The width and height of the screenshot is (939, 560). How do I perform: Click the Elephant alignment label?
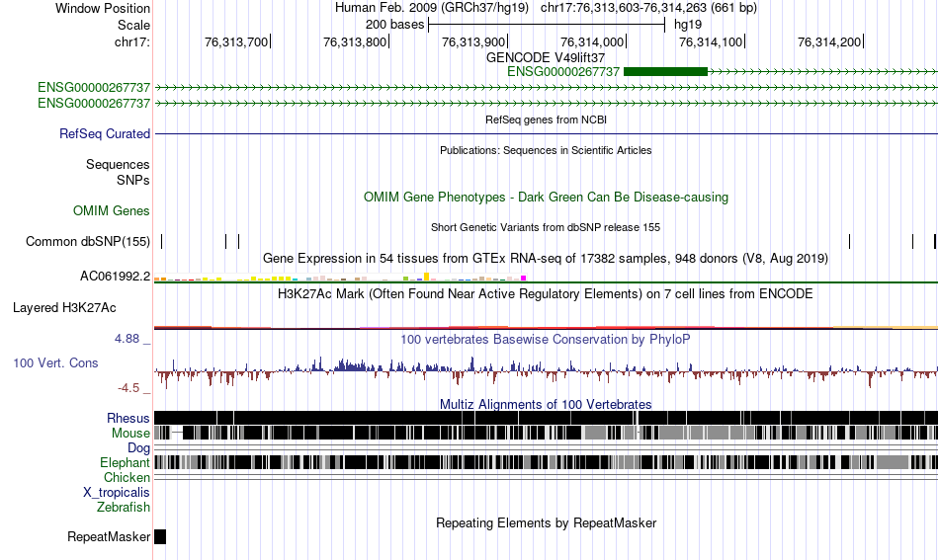126,462
